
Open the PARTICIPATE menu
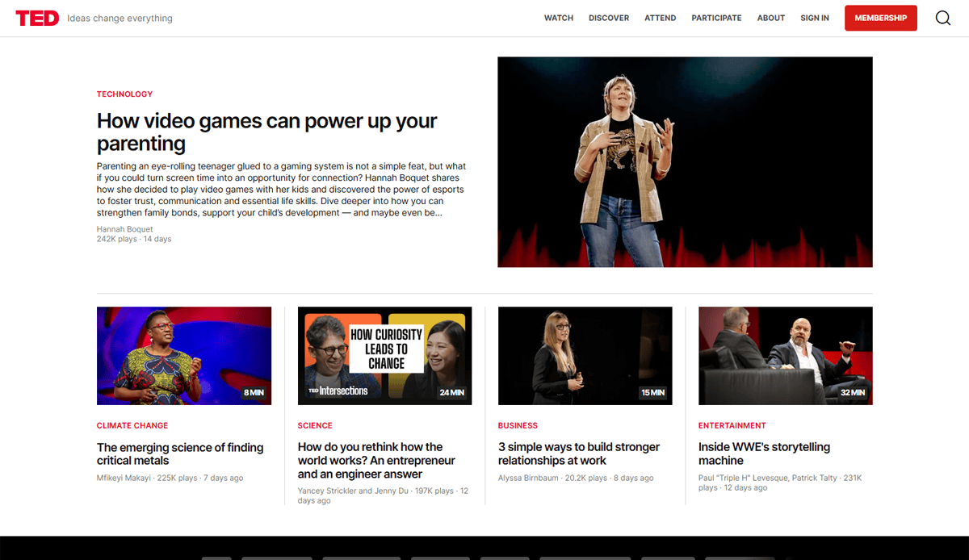click(x=715, y=17)
